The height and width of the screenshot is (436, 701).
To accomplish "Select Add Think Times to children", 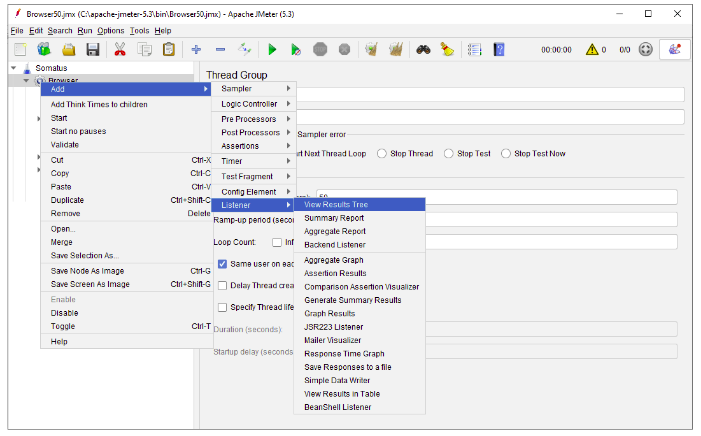I will (x=126, y=104).
